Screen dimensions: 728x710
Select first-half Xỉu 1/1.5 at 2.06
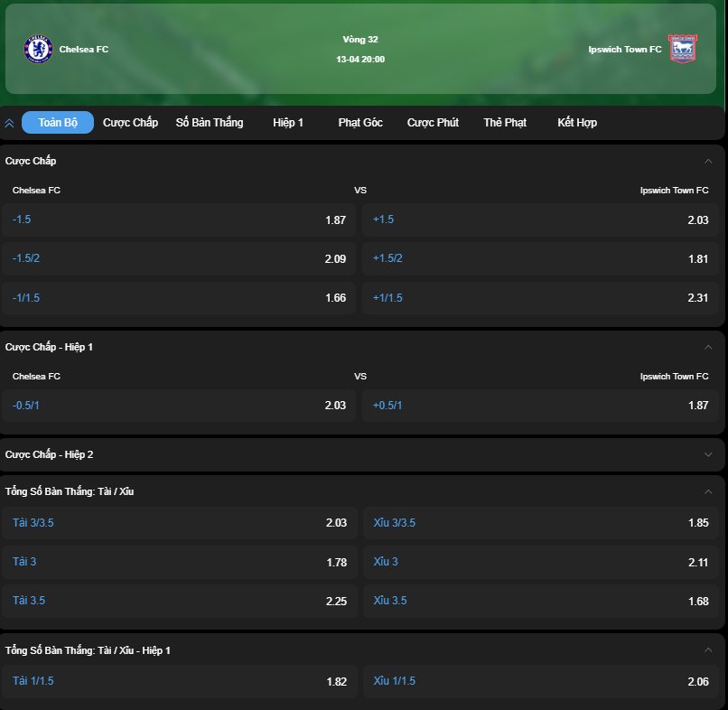[x=541, y=681]
